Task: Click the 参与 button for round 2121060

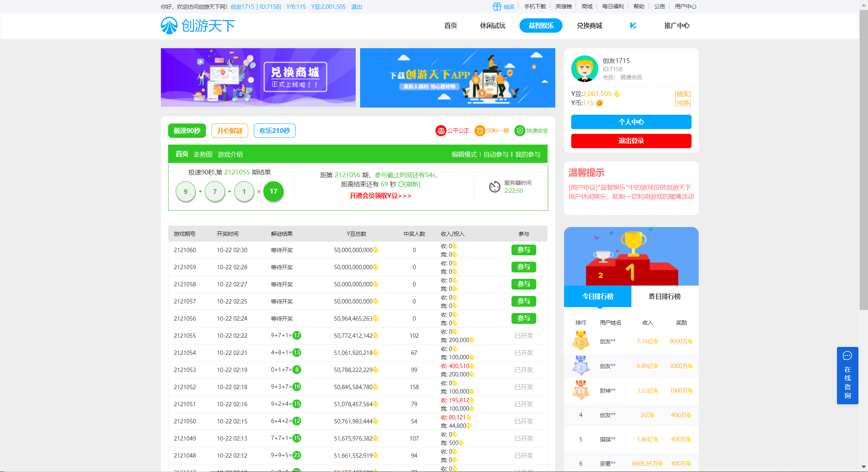Action: [523, 250]
